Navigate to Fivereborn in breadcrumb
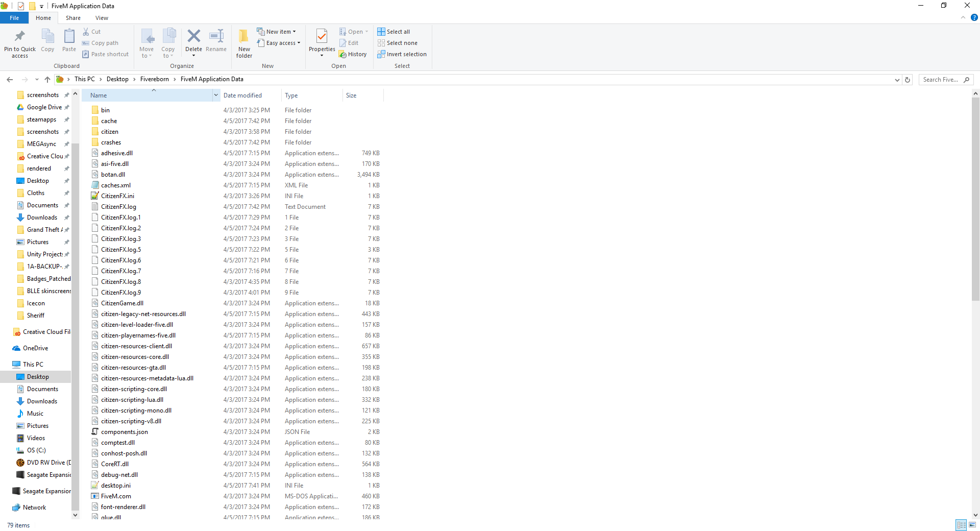Screen dimensions: 980x531 (x=155, y=79)
